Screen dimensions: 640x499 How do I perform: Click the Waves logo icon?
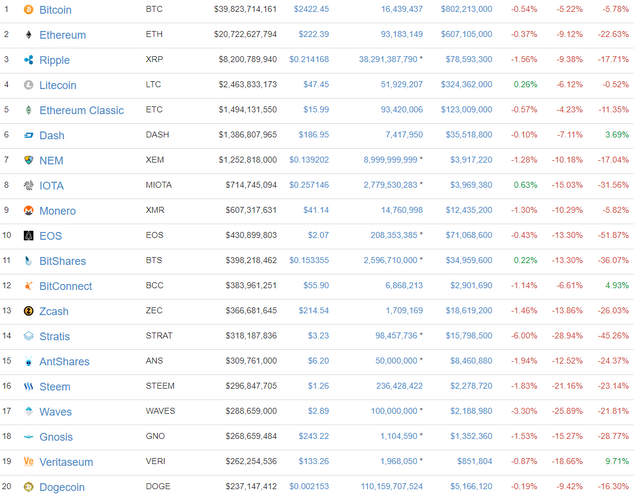point(29,412)
